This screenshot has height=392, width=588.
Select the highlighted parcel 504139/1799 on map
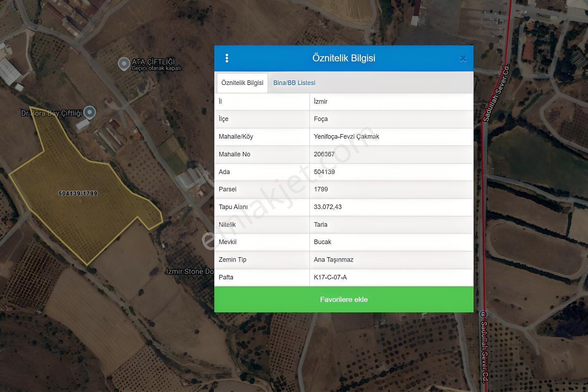click(x=78, y=193)
